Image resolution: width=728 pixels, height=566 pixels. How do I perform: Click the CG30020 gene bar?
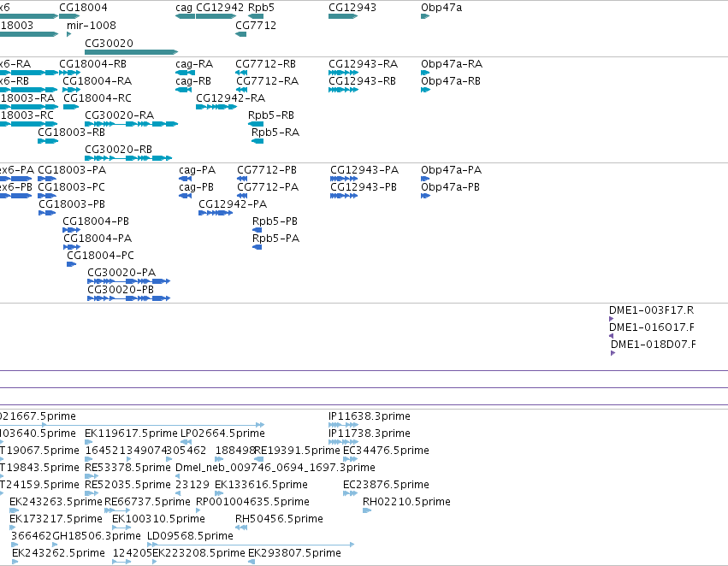132,52
